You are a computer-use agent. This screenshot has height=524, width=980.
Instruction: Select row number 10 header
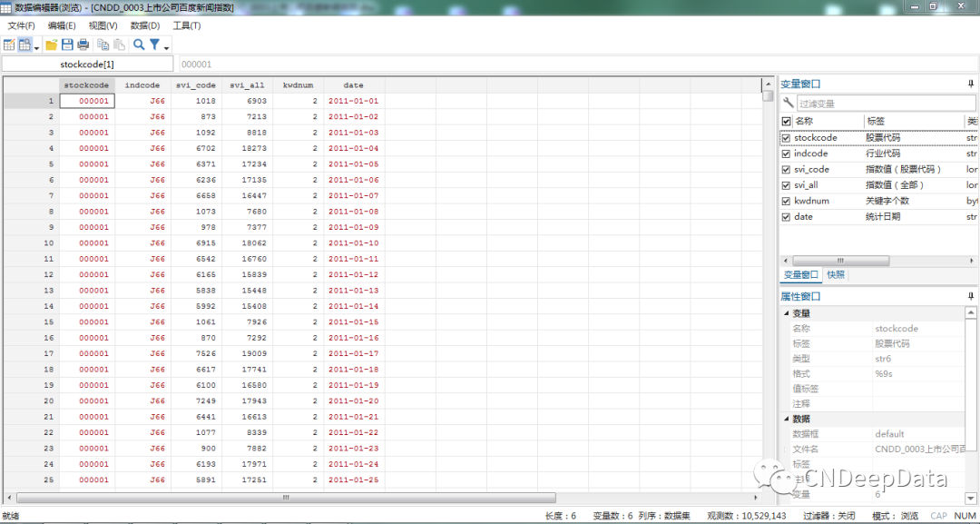31,242
